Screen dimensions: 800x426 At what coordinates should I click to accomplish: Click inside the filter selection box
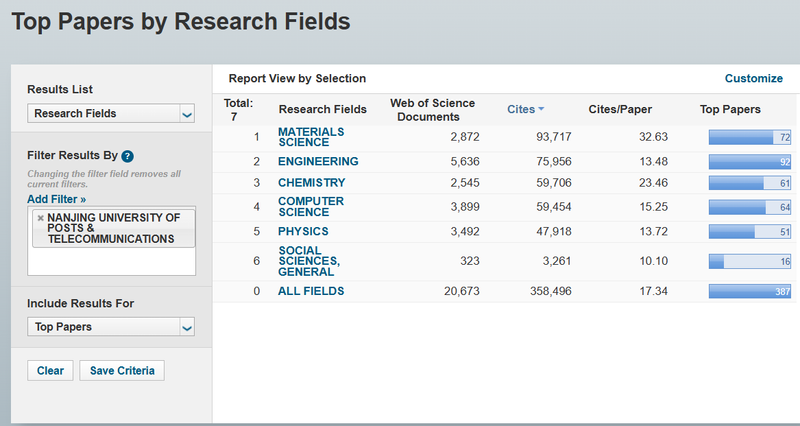click(x=110, y=259)
